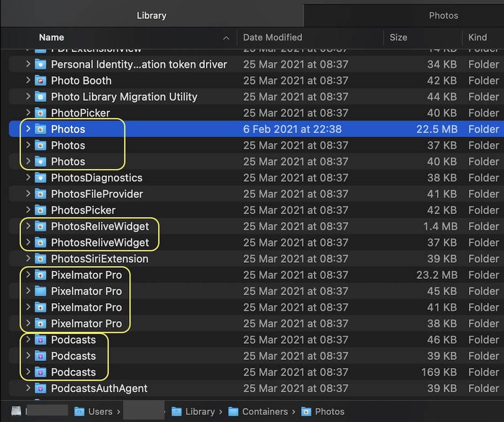This screenshot has width=504, height=422.
Task: Expand the Photo Booth folder chevron
Action: [28, 80]
